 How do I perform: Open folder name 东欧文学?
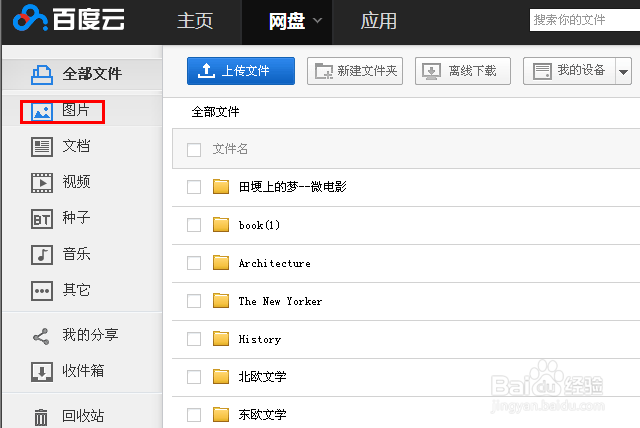tap(262, 415)
